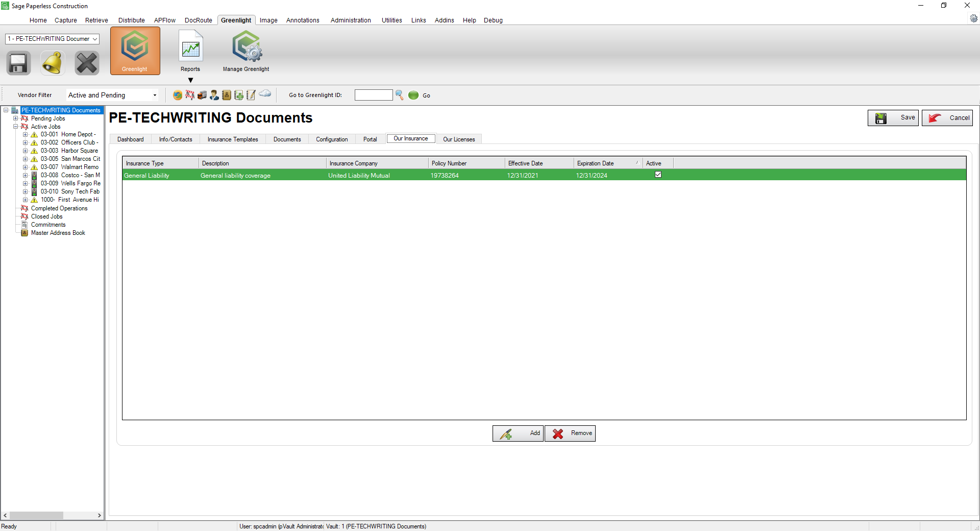980x531 pixels.
Task: Click the traffic light icon next to 03-008 Costco
Action: (x=34, y=176)
